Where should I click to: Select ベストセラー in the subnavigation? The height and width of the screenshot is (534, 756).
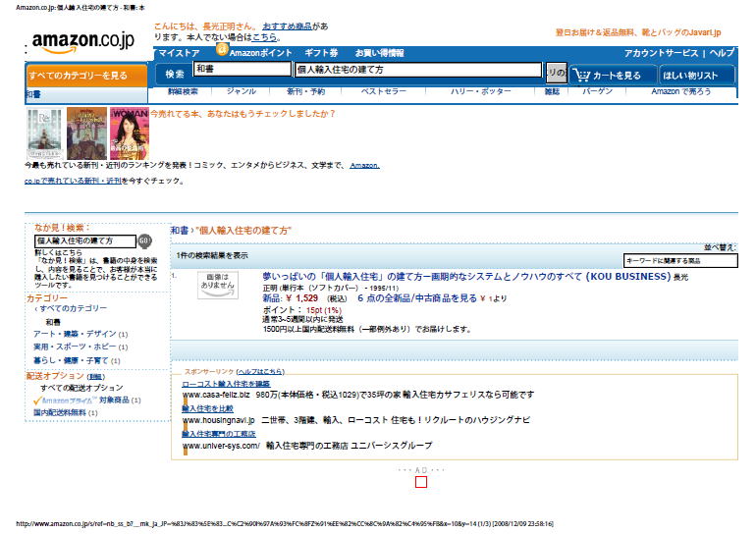(x=384, y=91)
